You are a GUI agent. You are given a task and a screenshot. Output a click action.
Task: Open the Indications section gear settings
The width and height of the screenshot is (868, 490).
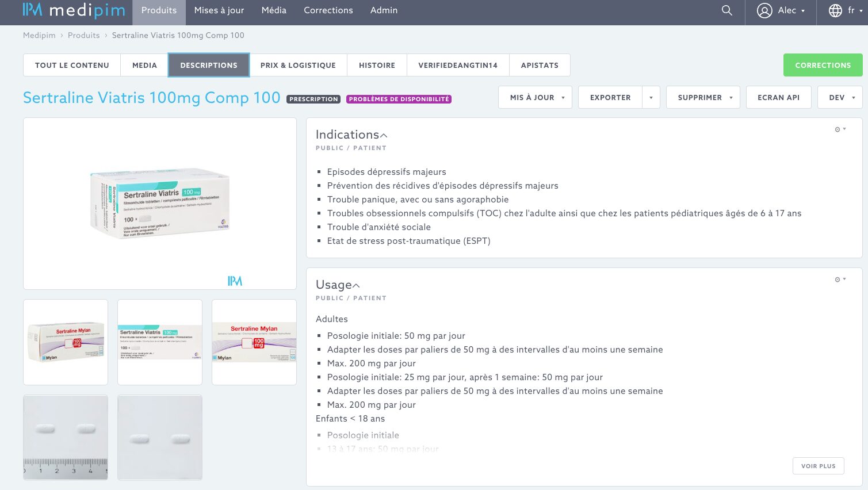coord(840,129)
